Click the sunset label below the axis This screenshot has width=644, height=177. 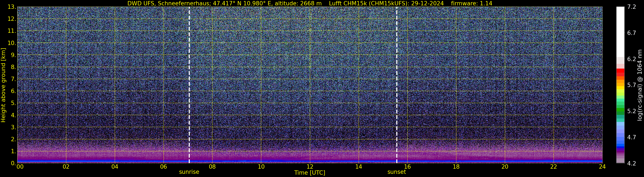click(x=397, y=172)
